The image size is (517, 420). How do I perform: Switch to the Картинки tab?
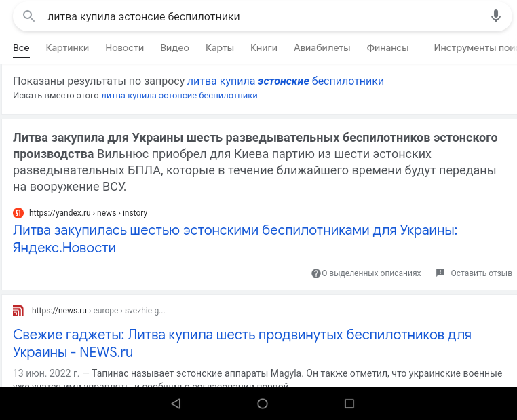pos(67,47)
